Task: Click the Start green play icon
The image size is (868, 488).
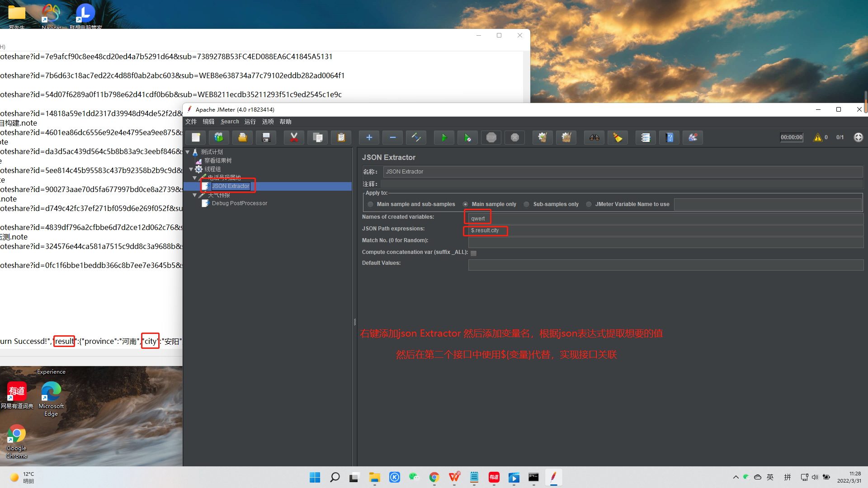Action: click(443, 137)
